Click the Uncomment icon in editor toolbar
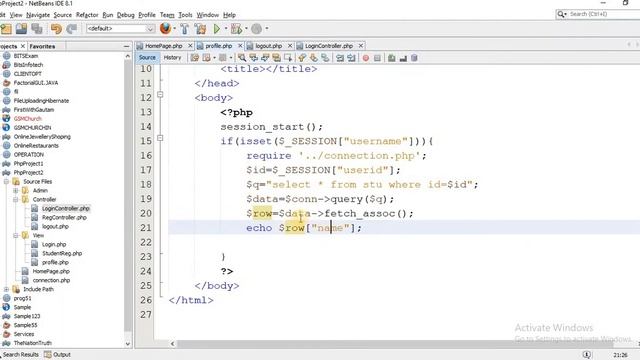640x360 pixels. pos(403,58)
